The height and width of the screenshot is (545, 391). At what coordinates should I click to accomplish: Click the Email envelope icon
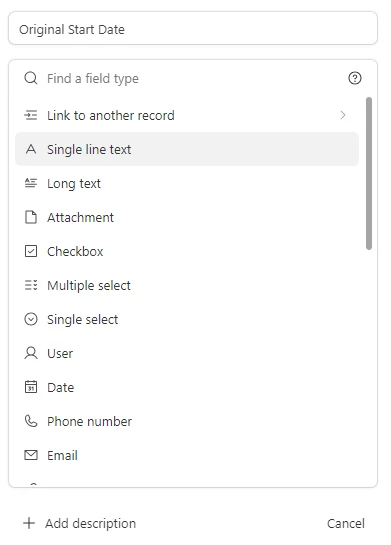31,455
